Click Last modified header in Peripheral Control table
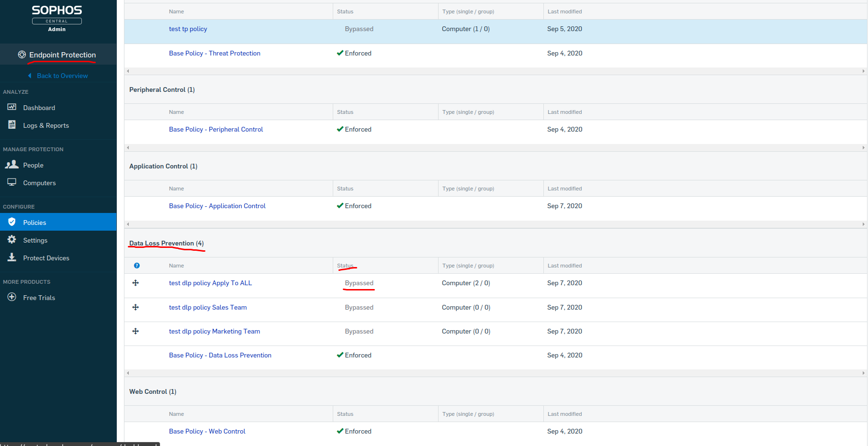The width and height of the screenshot is (868, 446). tap(565, 112)
